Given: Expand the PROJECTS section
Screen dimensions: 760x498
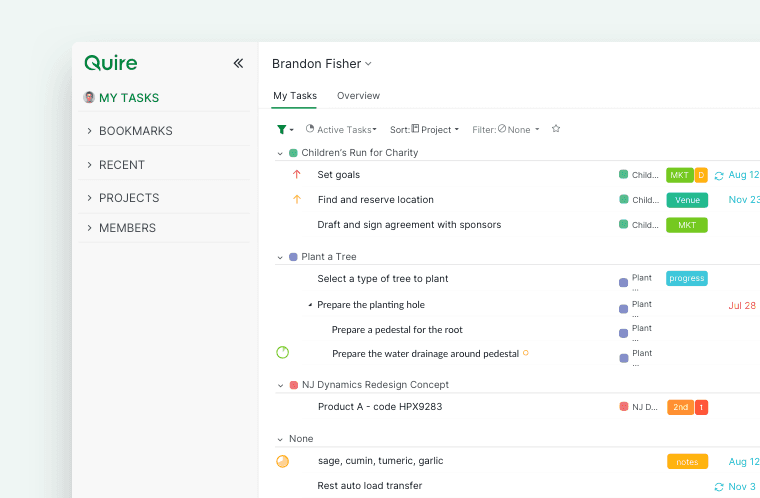Looking at the screenshot, I should (x=90, y=198).
